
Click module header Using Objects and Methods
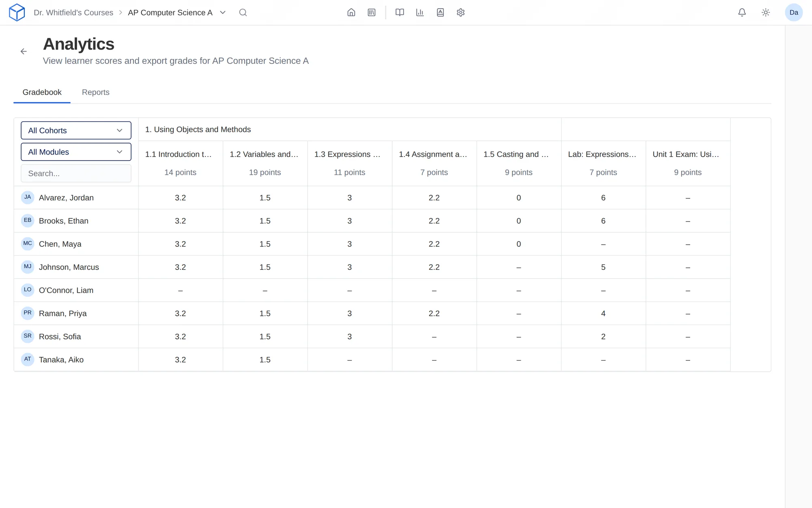[x=198, y=130]
